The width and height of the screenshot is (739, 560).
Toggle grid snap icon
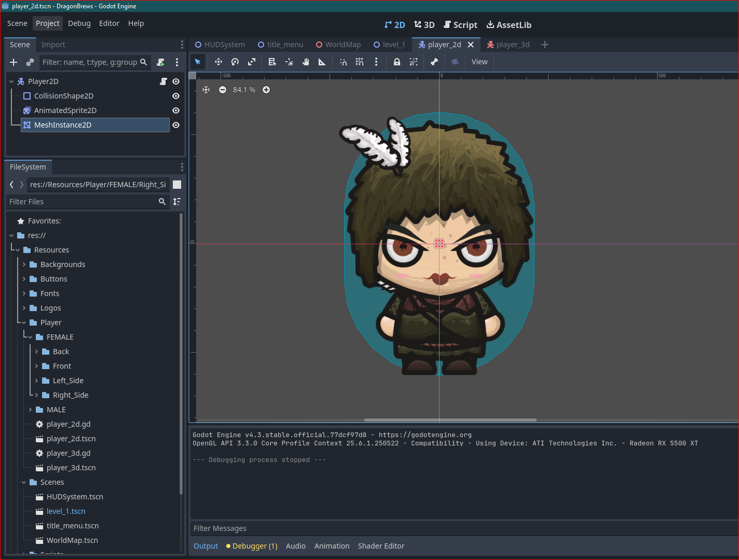[360, 62]
